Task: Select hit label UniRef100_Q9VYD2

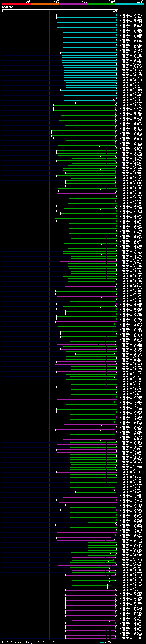Action: pos(131,596)
